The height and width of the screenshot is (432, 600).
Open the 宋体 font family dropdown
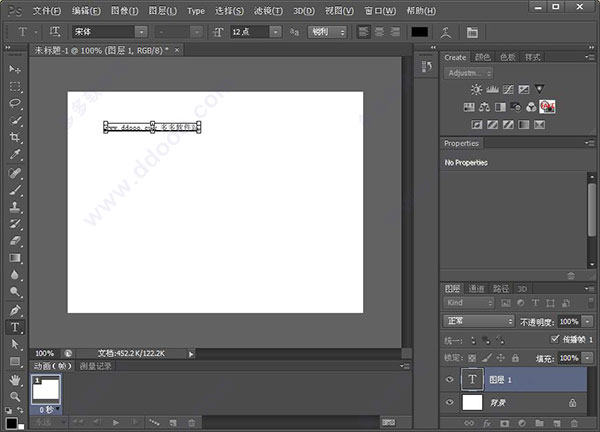pyautogui.click(x=141, y=32)
